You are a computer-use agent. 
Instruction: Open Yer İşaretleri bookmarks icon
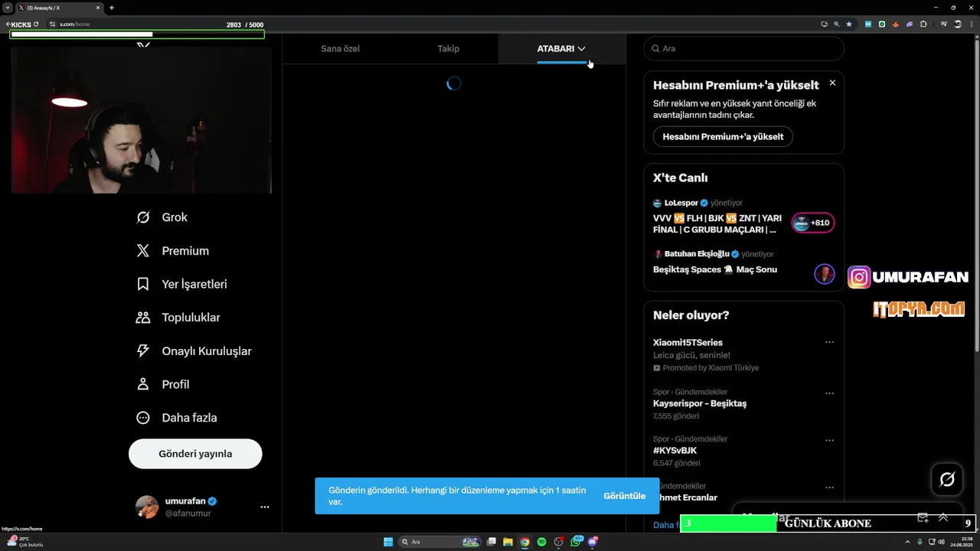[x=143, y=284]
